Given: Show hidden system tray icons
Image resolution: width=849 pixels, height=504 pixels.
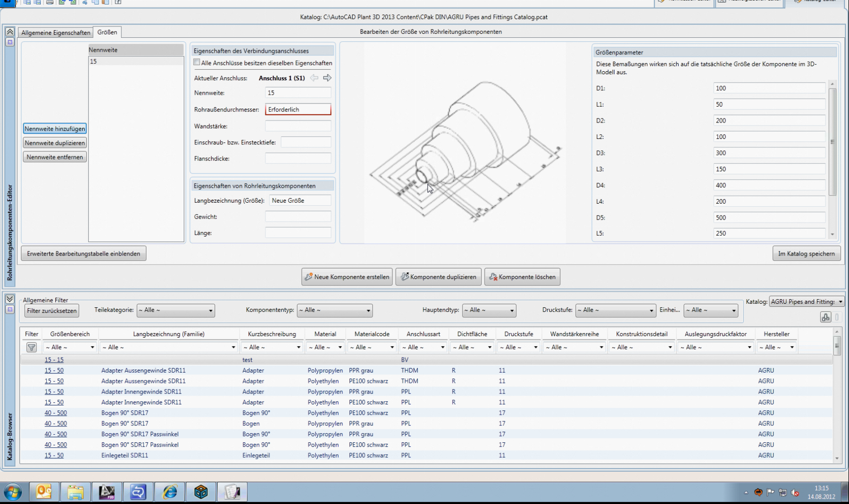Looking at the screenshot, I should (746, 493).
